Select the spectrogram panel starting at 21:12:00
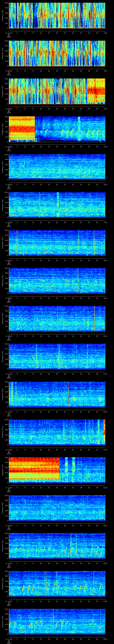 tap(57, 432)
